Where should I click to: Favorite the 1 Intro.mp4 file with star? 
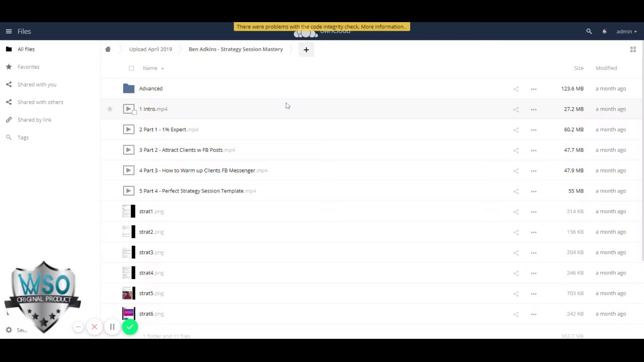click(110, 109)
